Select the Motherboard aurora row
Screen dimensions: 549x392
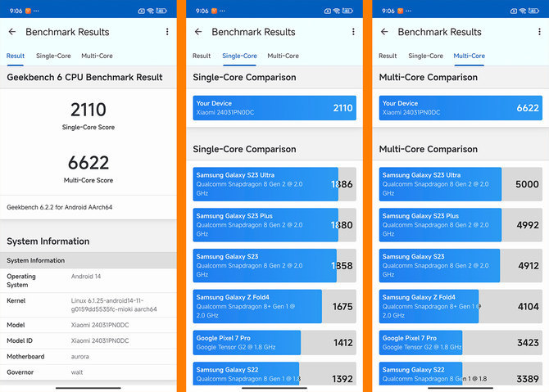tap(88, 357)
